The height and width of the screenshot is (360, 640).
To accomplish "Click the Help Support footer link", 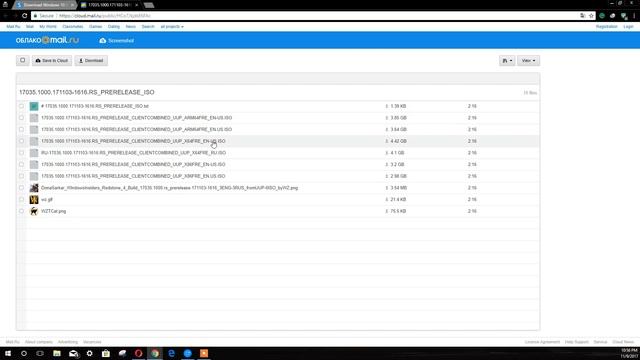I will (577, 342).
